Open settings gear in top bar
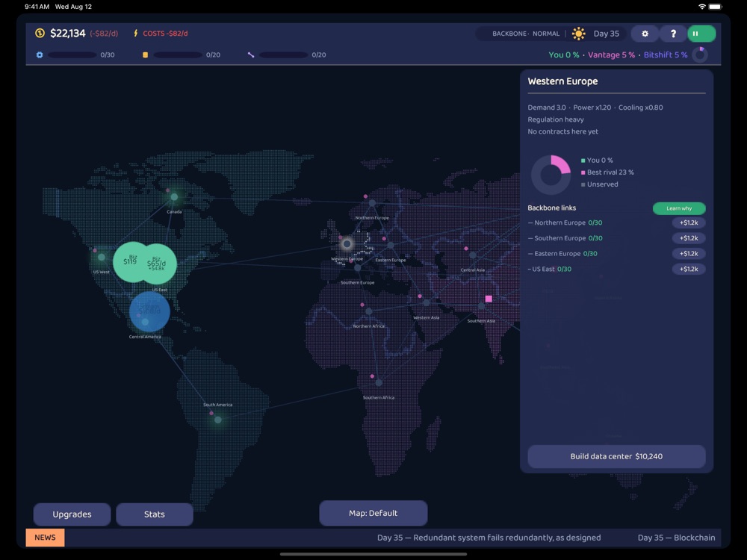This screenshot has width=747, height=560. [x=645, y=34]
